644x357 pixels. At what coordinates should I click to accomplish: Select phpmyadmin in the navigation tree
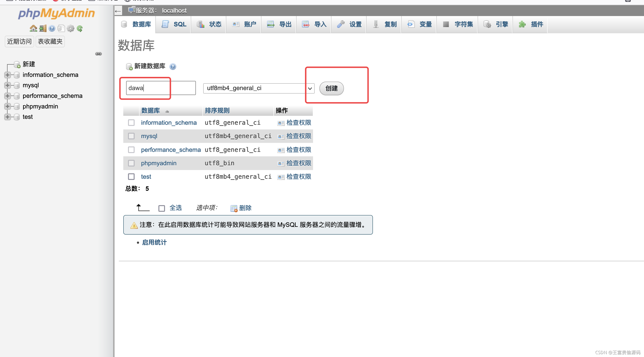40,107
